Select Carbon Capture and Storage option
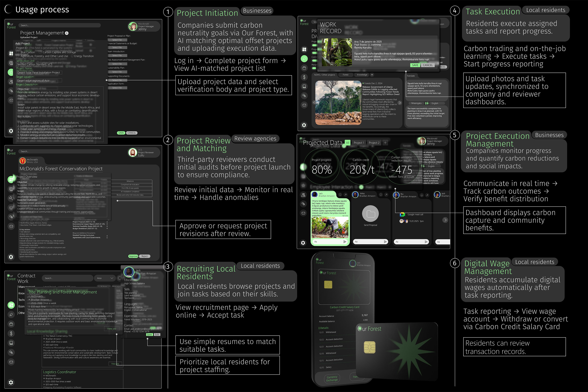The height and width of the screenshot is (392, 588). (x=40, y=52)
